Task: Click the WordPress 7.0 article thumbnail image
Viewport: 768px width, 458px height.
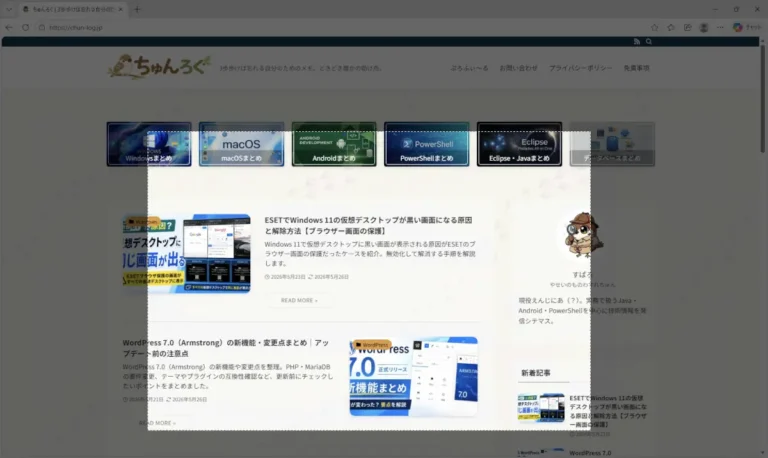Action: pos(413,376)
